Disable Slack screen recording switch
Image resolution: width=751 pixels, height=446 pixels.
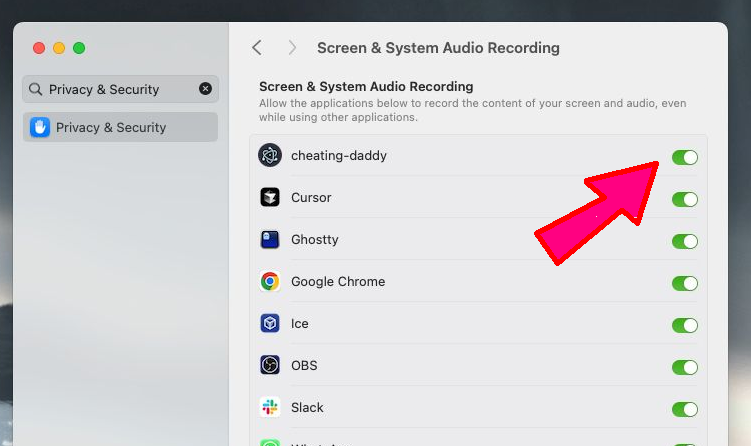click(x=684, y=409)
